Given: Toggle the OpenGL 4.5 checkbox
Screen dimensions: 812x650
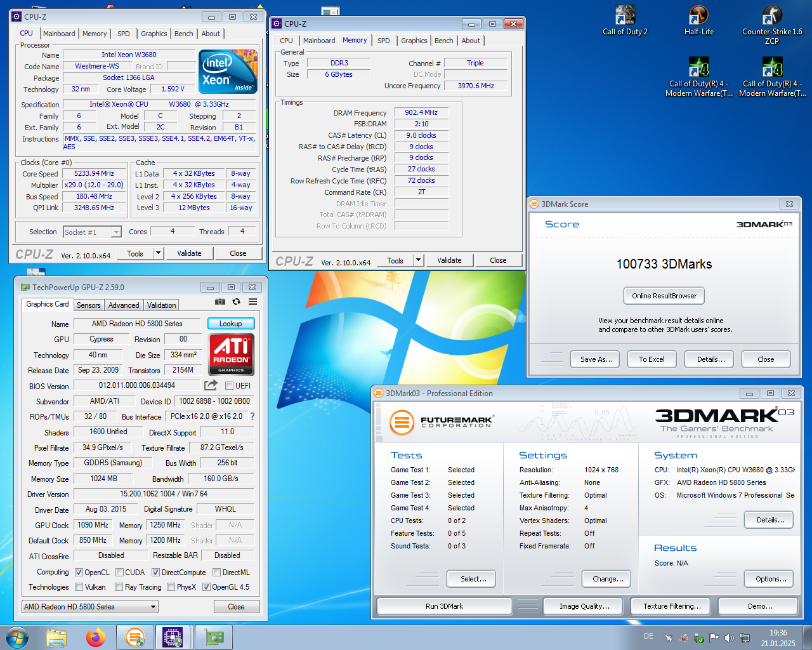Looking at the screenshot, I should (206, 587).
